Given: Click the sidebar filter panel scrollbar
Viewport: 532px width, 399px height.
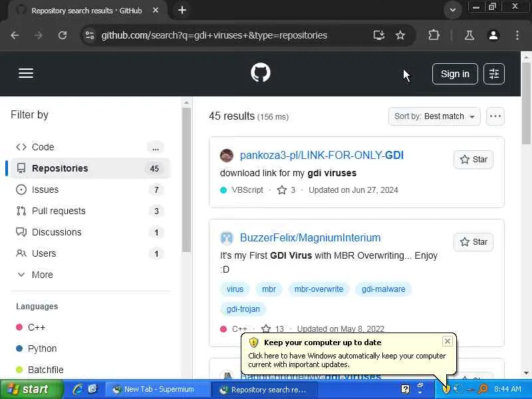Looking at the screenshot, I should click(x=186, y=180).
